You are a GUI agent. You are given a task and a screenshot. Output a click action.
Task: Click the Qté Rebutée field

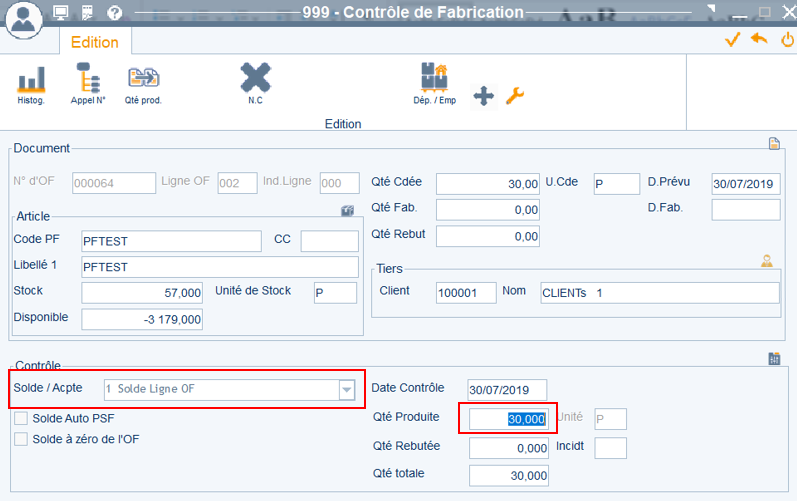click(509, 448)
